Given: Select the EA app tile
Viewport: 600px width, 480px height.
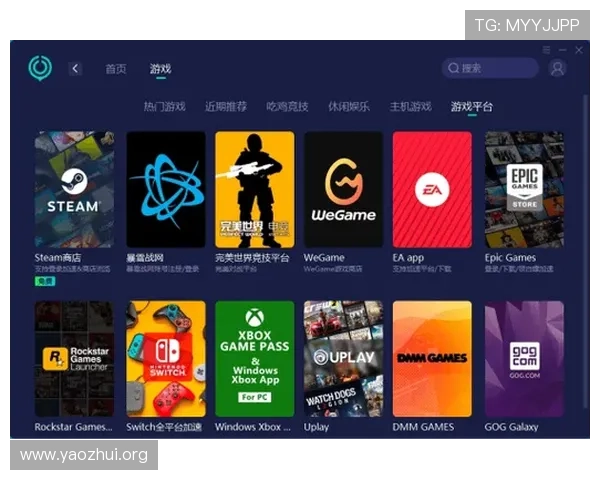Looking at the screenshot, I should coord(432,189).
